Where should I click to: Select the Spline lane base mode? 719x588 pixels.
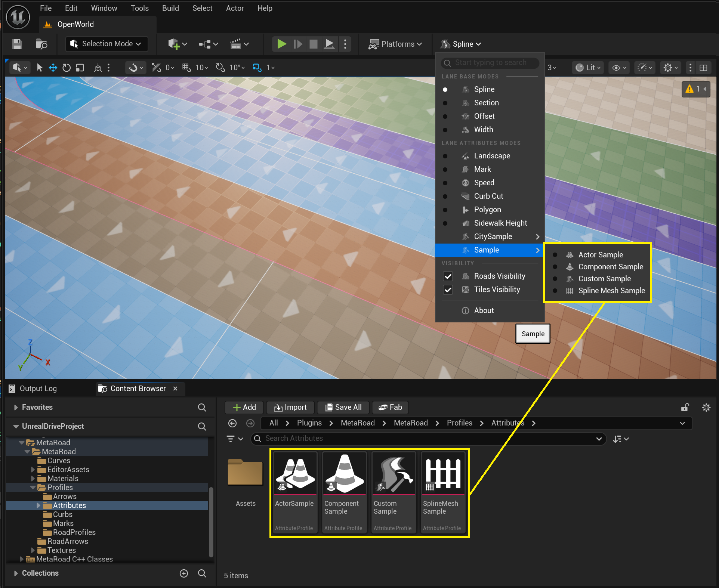pos(490,89)
